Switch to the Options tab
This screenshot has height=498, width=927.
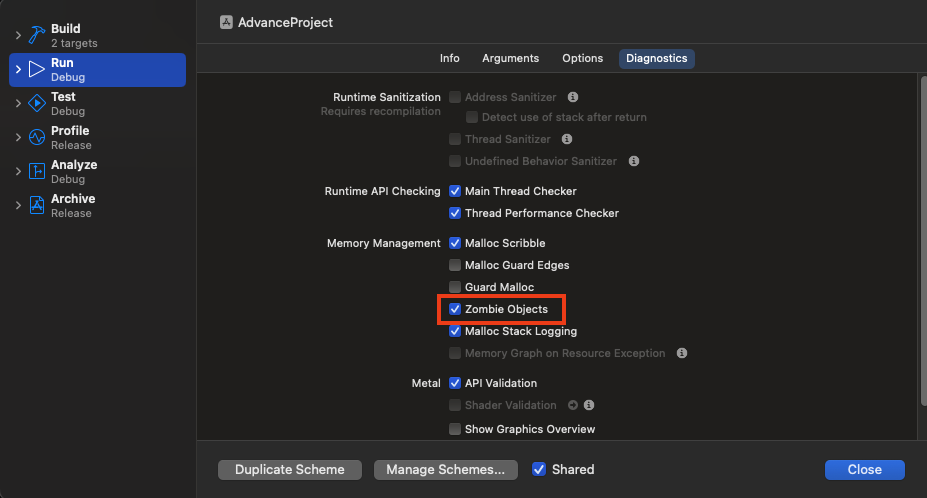582,59
